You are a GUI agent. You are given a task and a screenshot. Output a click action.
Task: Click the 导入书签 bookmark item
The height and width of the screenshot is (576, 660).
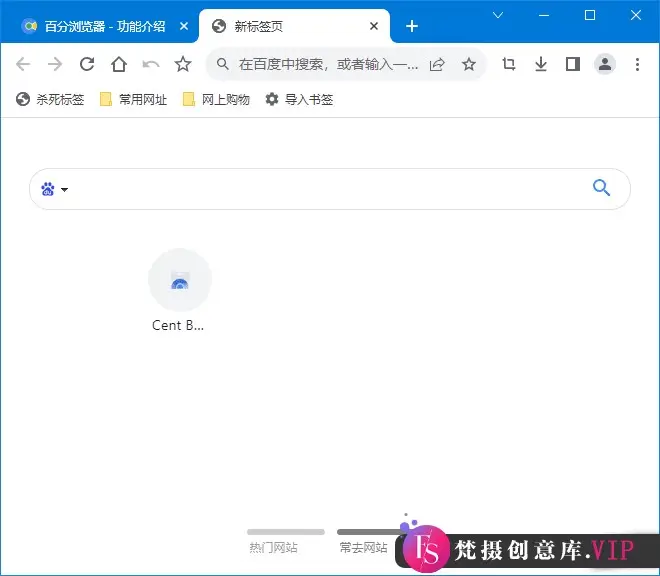(x=299, y=99)
